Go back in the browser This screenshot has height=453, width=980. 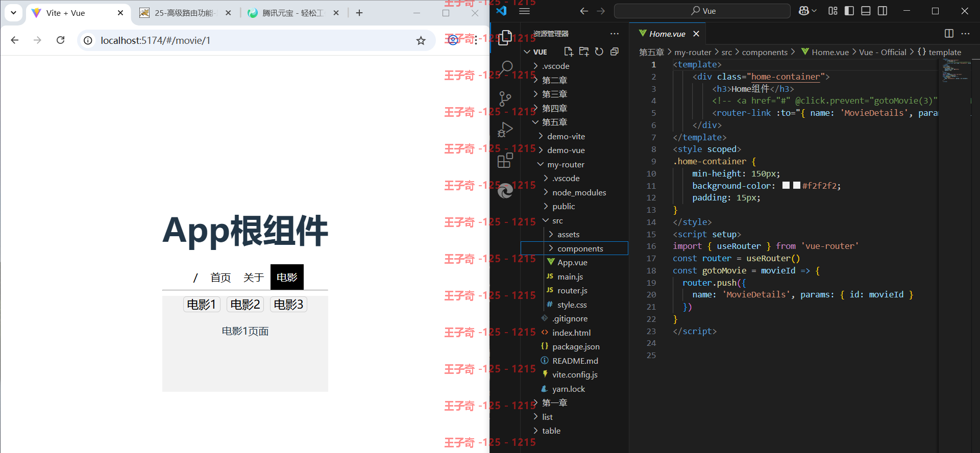(x=15, y=40)
